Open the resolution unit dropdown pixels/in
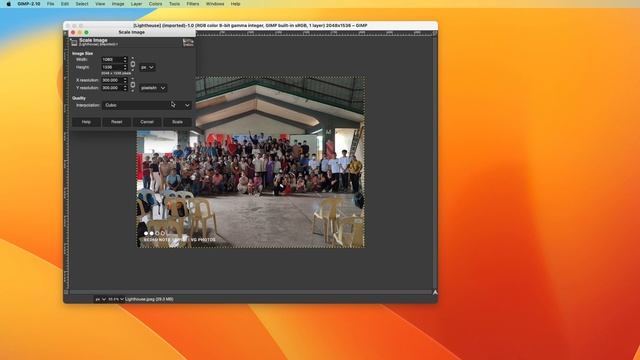This screenshot has height=360, width=640. pyautogui.click(x=153, y=88)
